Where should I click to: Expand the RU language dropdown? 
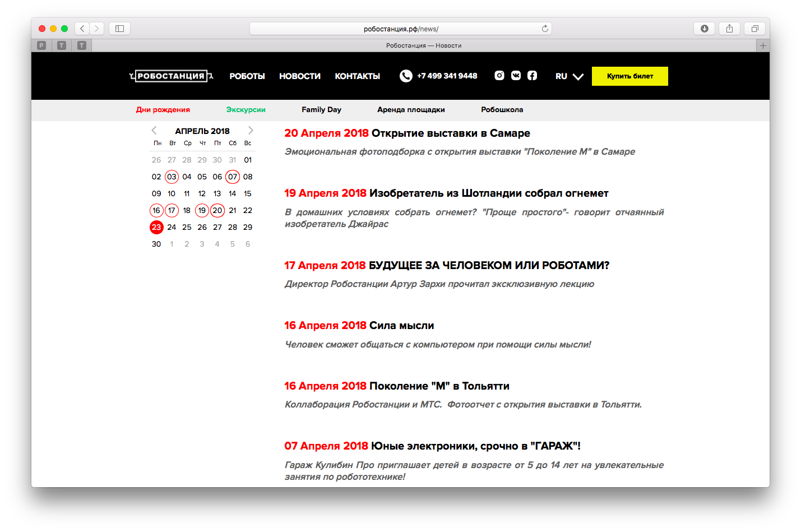click(570, 76)
